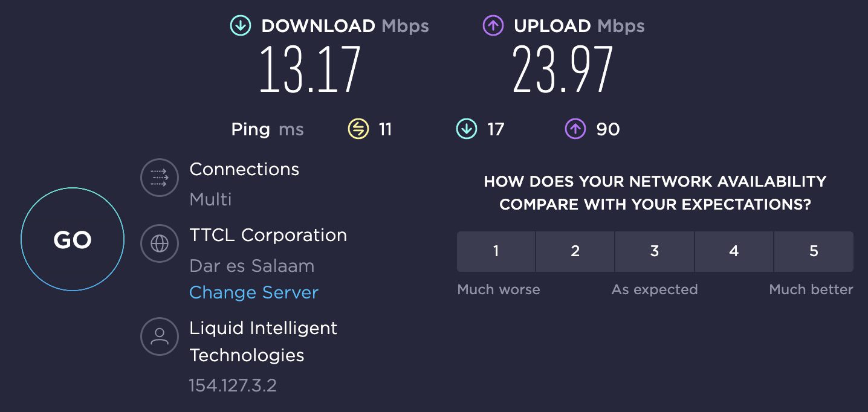The width and height of the screenshot is (868, 412).
Task: Click the person icon beside Liquid Intelligent Technologies
Action: coord(159,336)
